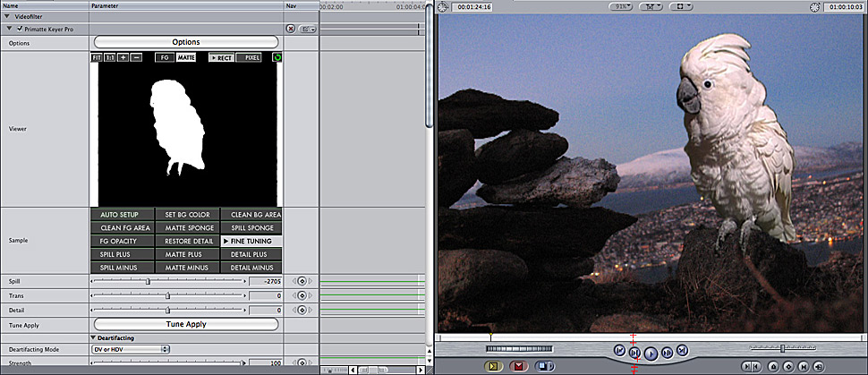The width and height of the screenshot is (868, 375).
Task: Select PIXEL sampling mode
Action: (x=249, y=57)
